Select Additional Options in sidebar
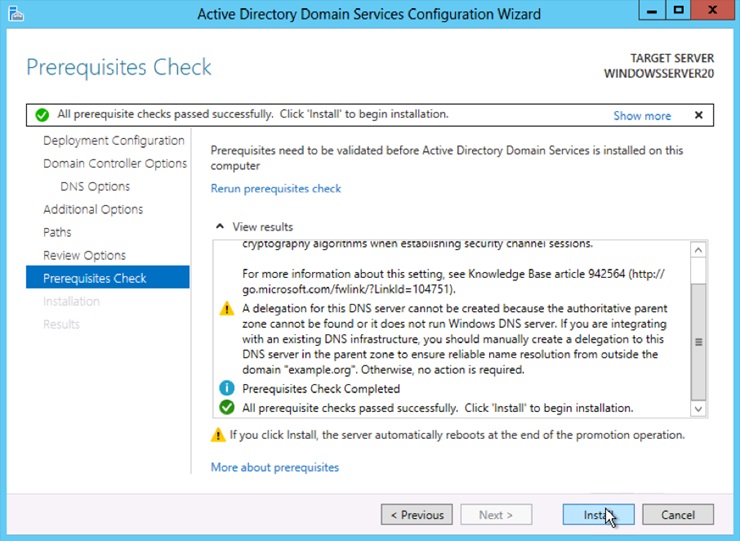This screenshot has height=541, width=740. (93, 209)
